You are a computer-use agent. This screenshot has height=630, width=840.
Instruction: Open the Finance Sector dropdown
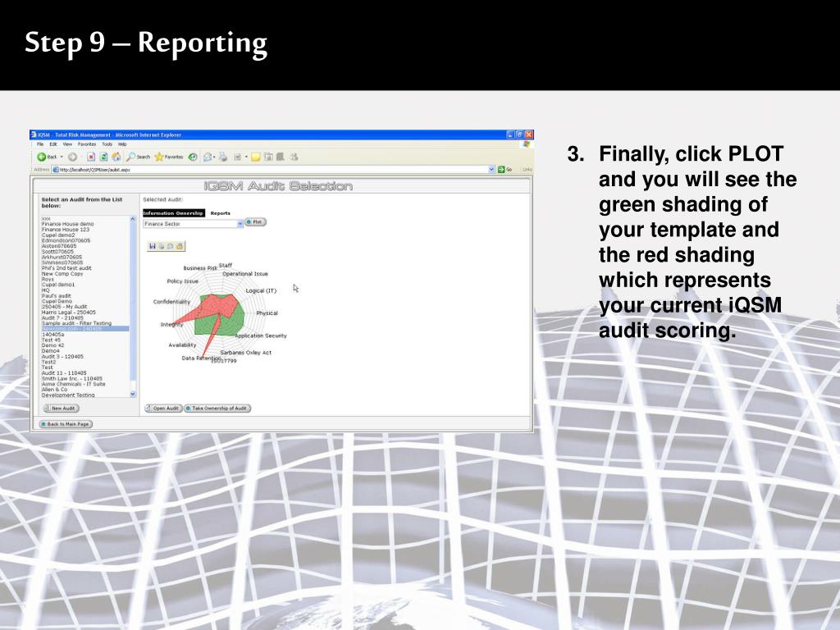[194, 224]
